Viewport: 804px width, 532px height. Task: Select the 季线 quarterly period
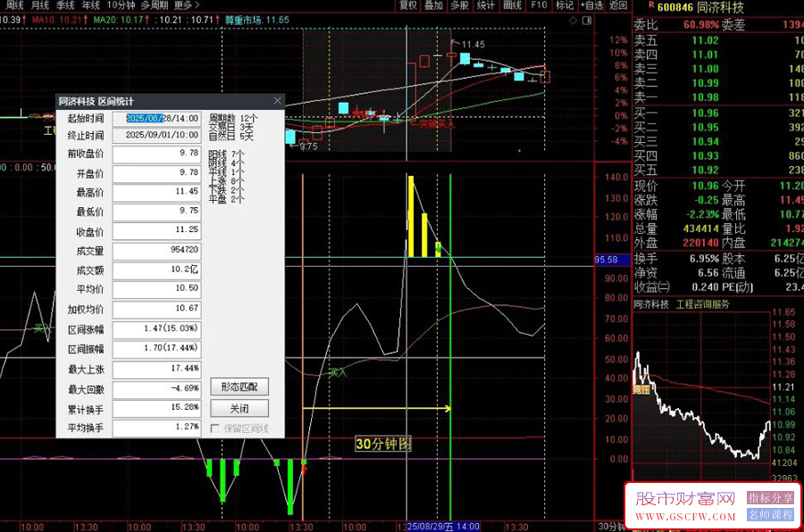point(65,5)
